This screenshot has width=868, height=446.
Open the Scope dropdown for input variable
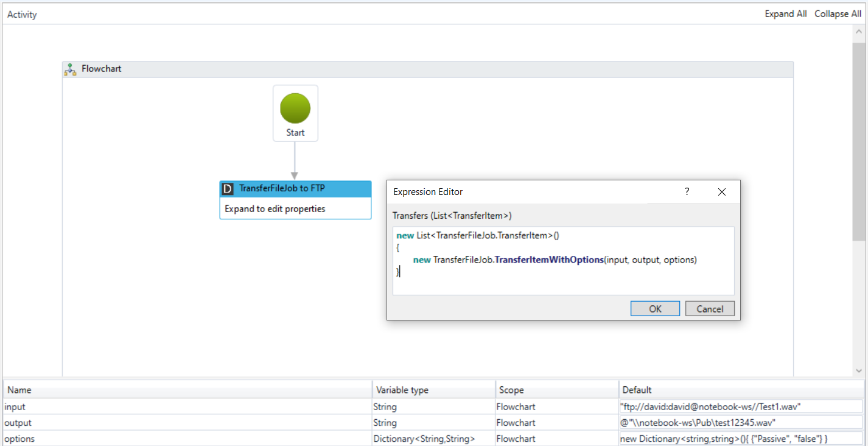click(556, 407)
